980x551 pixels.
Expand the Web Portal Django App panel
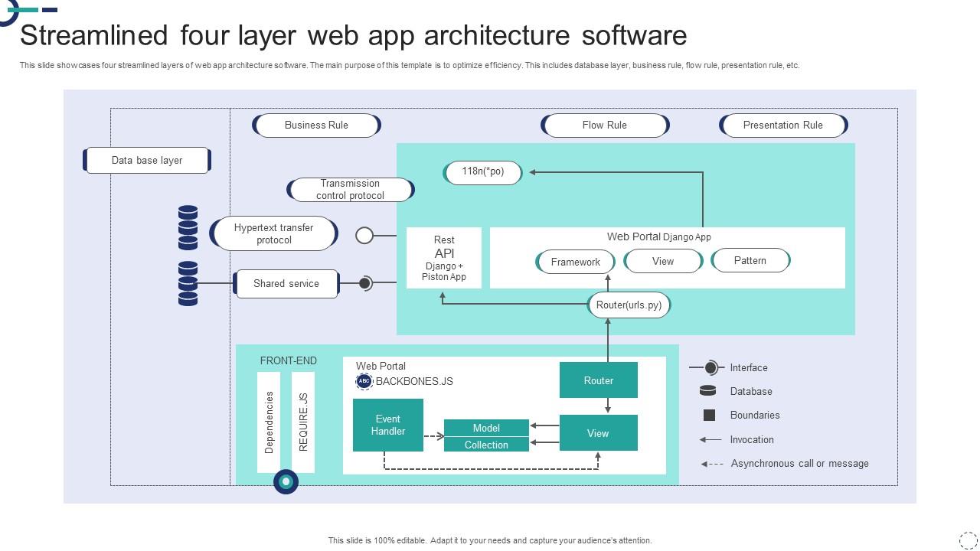(667, 257)
